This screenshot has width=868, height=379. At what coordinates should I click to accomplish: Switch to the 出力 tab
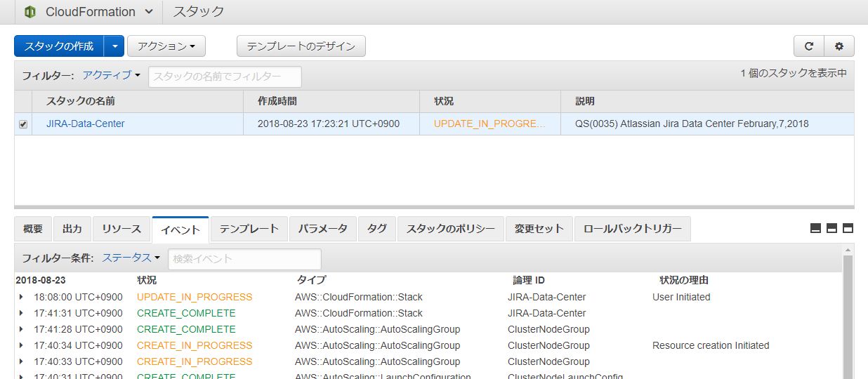coord(72,229)
